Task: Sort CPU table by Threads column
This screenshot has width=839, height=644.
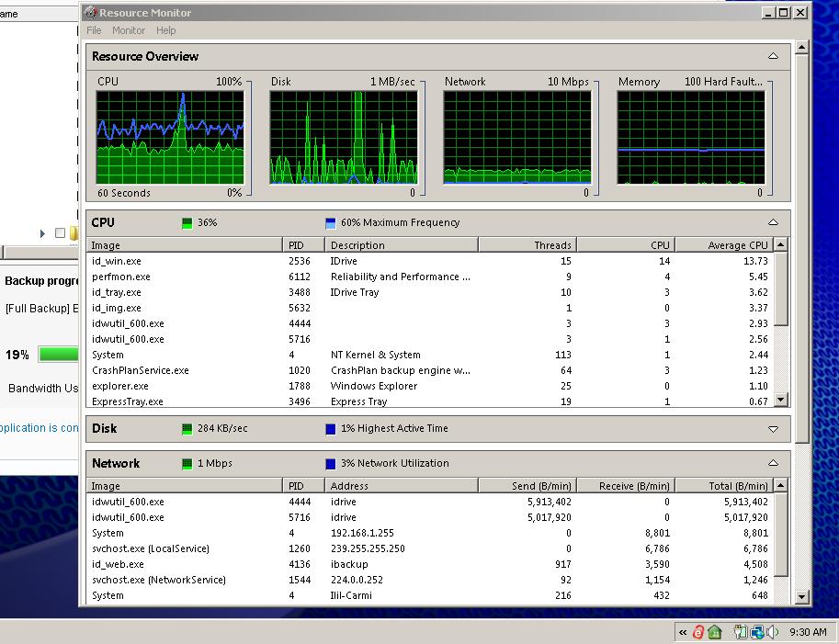Action: coord(527,245)
